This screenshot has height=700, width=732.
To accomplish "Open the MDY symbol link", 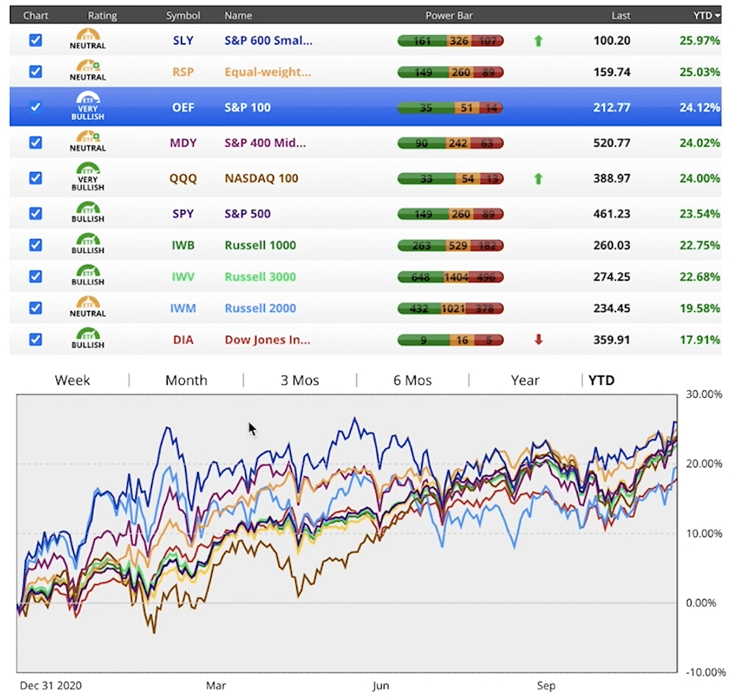I will click(x=183, y=143).
